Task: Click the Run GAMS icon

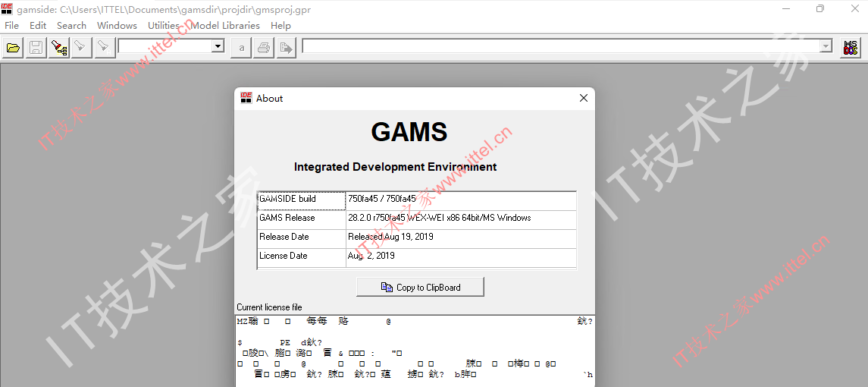Action: (x=287, y=48)
